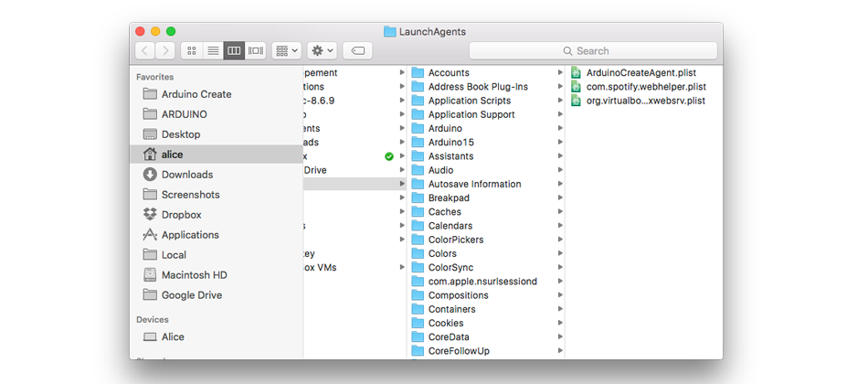The image size is (868, 384).
Task: Open the gear Action menu
Action: pos(323,50)
